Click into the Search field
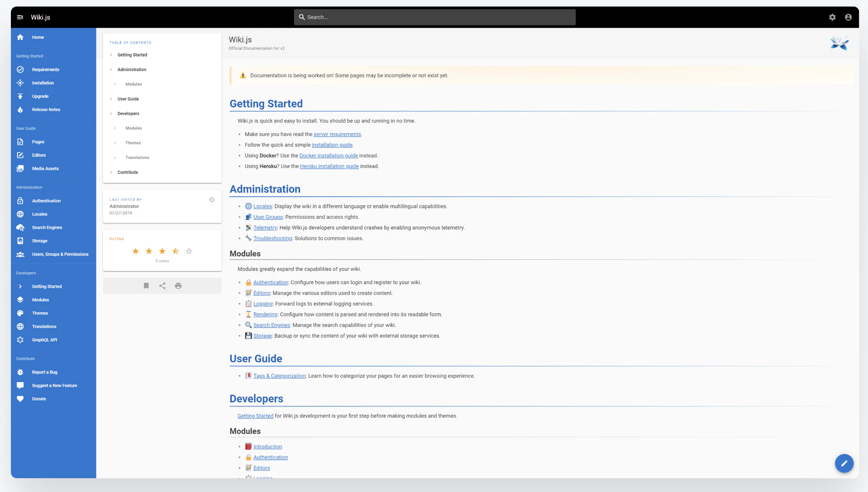 [434, 17]
